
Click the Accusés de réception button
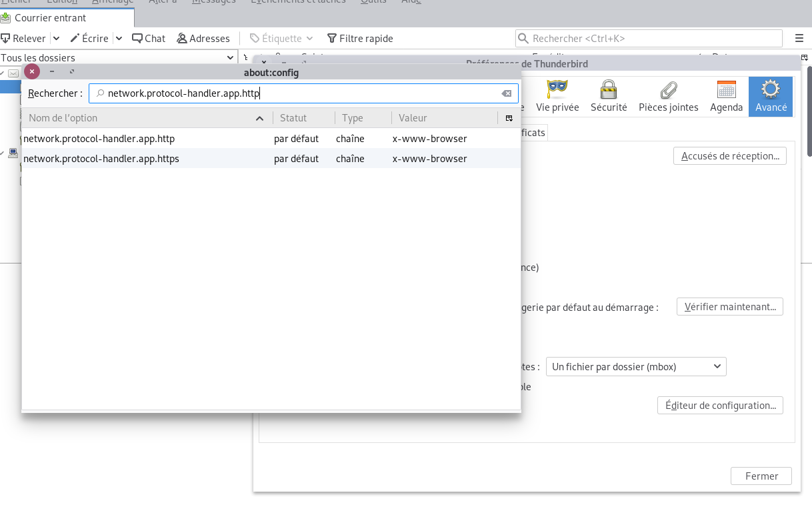[x=730, y=156]
